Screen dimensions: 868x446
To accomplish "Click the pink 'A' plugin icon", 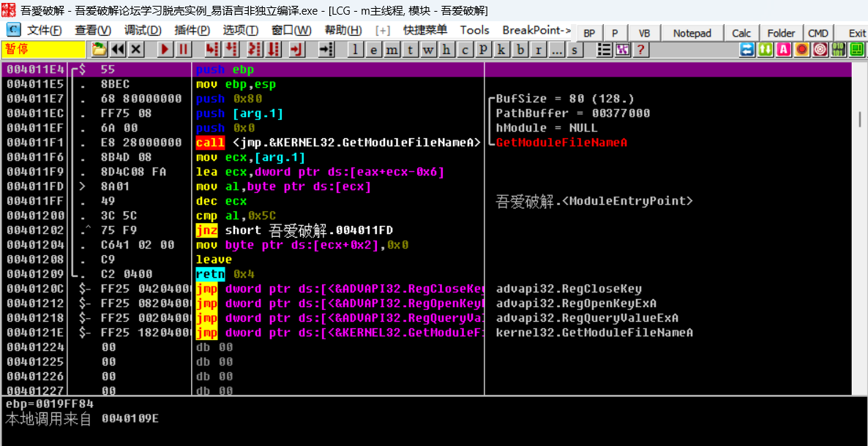I will pos(783,49).
